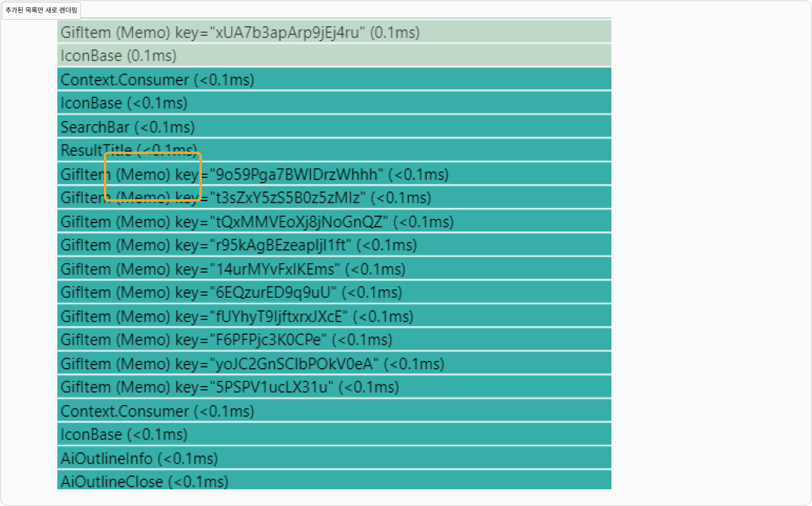Select IconBase row directly above AiOutlineInfo

pyautogui.click(x=334, y=434)
